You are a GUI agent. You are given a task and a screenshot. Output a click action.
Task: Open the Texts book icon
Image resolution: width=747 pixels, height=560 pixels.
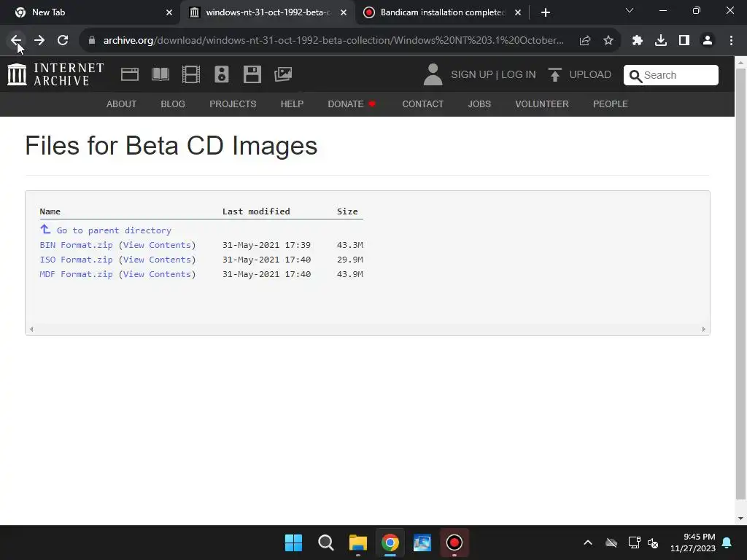click(x=160, y=74)
